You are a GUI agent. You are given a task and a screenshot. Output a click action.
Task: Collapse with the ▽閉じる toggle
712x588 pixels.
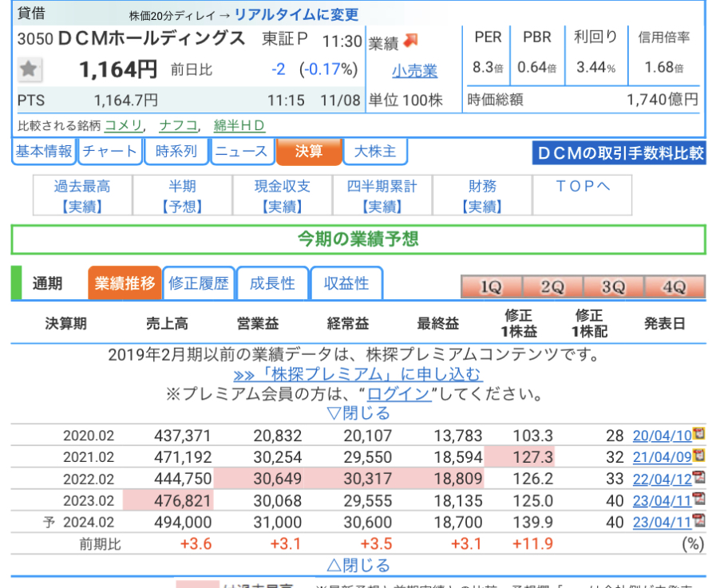(358, 412)
